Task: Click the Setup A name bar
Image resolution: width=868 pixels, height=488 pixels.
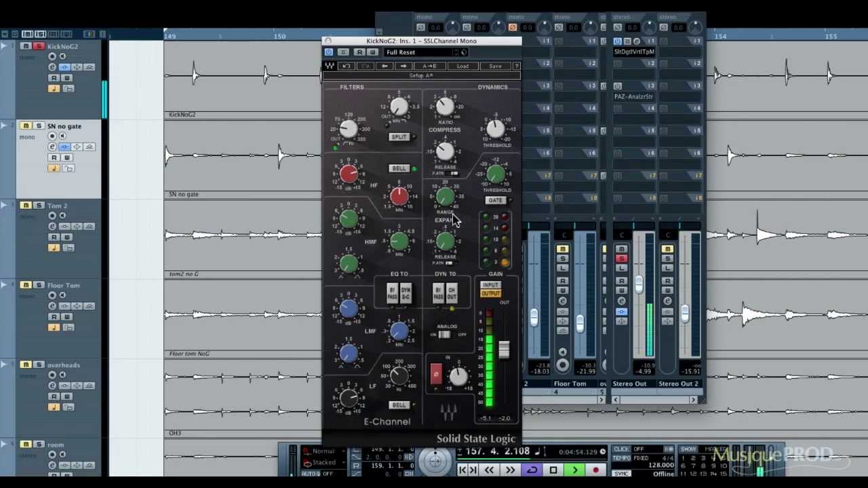Action: click(x=421, y=75)
